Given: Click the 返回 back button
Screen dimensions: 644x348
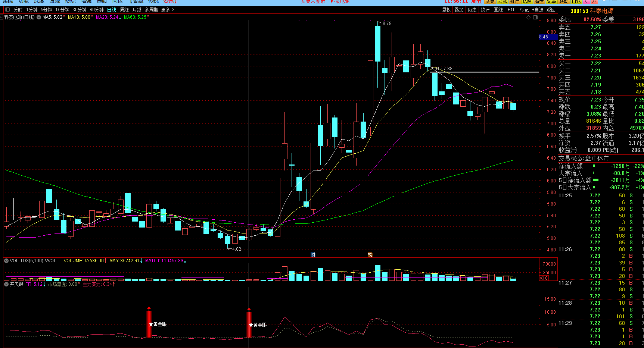Looking at the screenshot, I should click(551, 10).
